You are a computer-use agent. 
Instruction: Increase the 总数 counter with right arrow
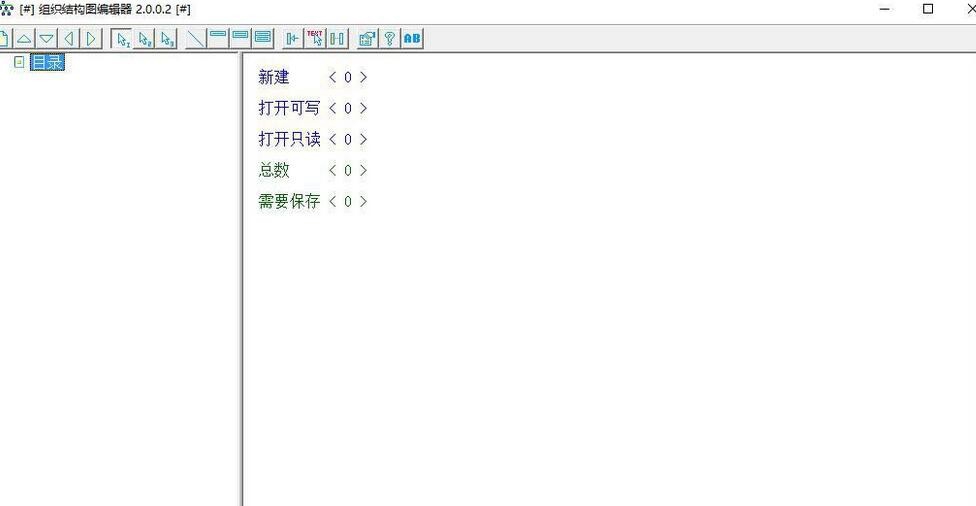coord(364,171)
